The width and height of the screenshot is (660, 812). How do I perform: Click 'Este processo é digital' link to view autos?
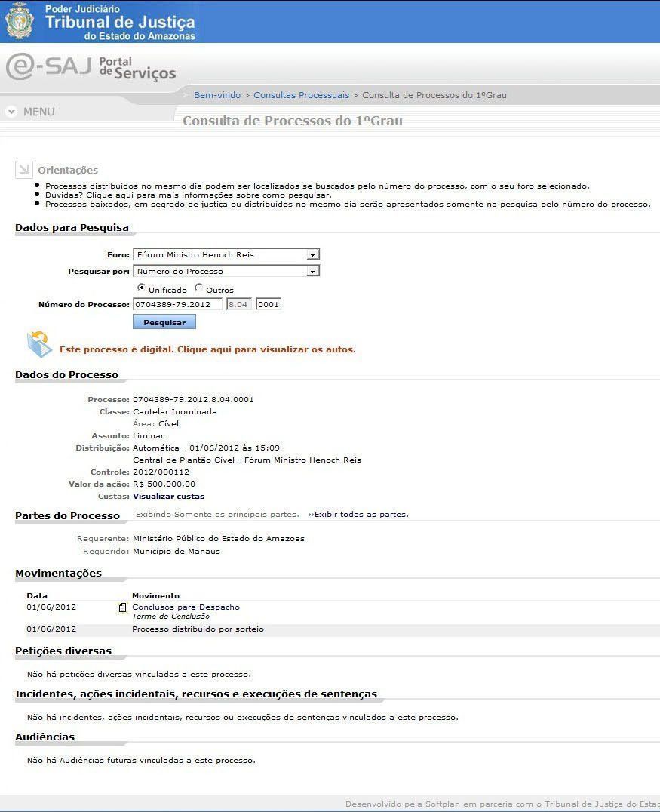click(207, 349)
